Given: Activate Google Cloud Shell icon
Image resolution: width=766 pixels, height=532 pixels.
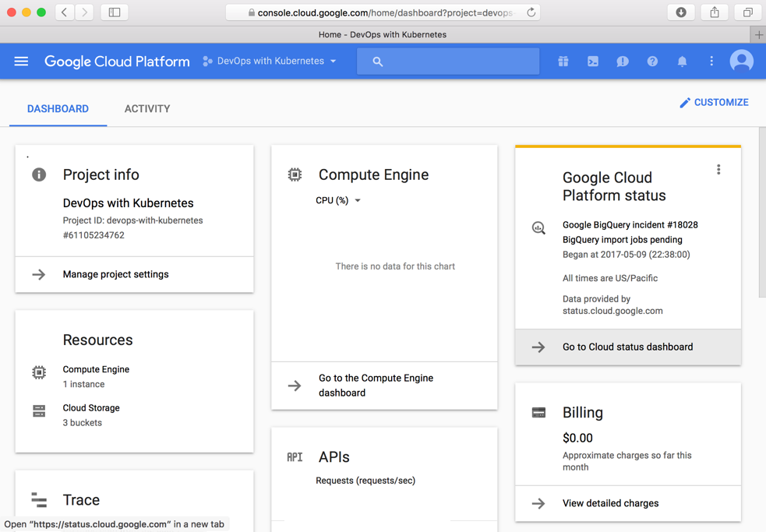Looking at the screenshot, I should (592, 61).
